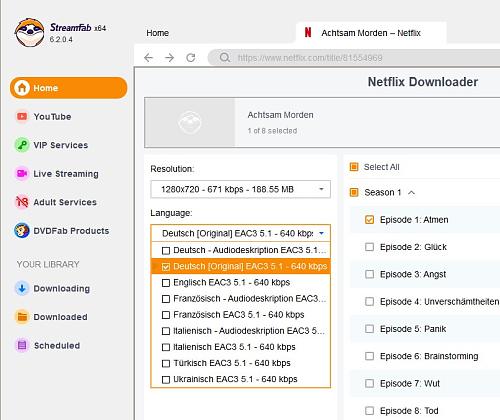This screenshot has height=420, width=500.
Task: Check Episode 8: Tod
Action: pos(369,411)
